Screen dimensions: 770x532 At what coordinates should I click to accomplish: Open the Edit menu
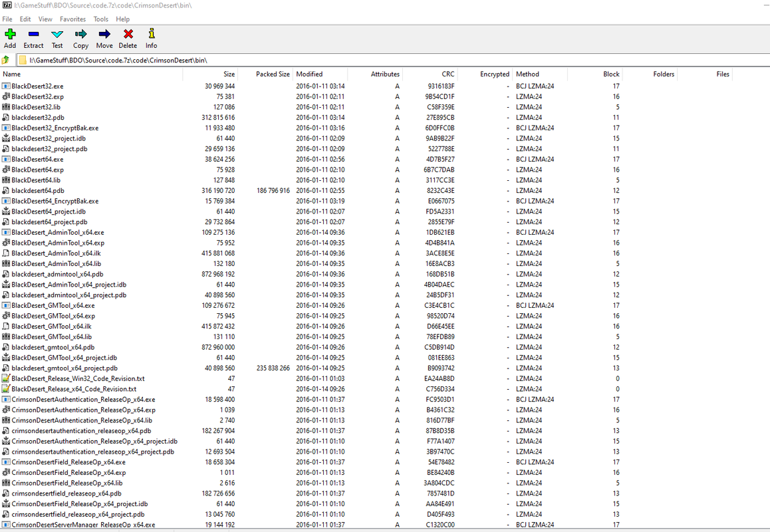coord(25,19)
